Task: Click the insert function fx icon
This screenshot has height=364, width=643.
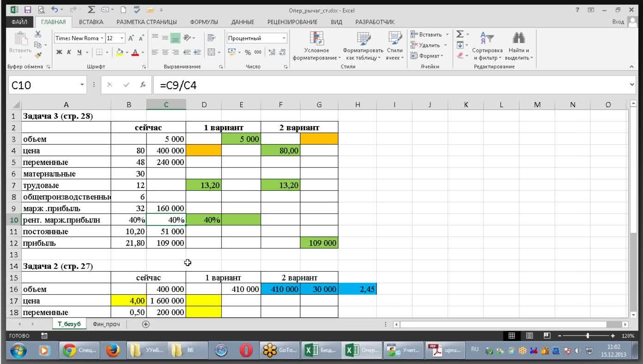Action: (x=143, y=85)
